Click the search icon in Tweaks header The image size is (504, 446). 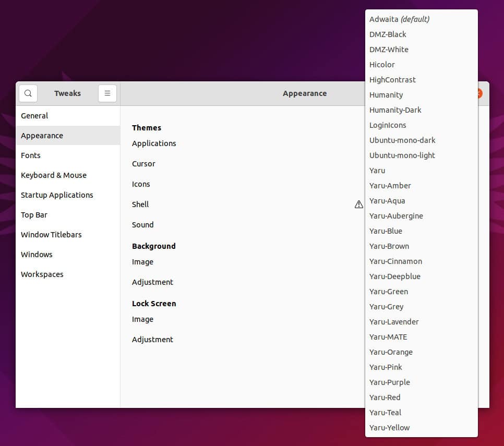(28, 93)
